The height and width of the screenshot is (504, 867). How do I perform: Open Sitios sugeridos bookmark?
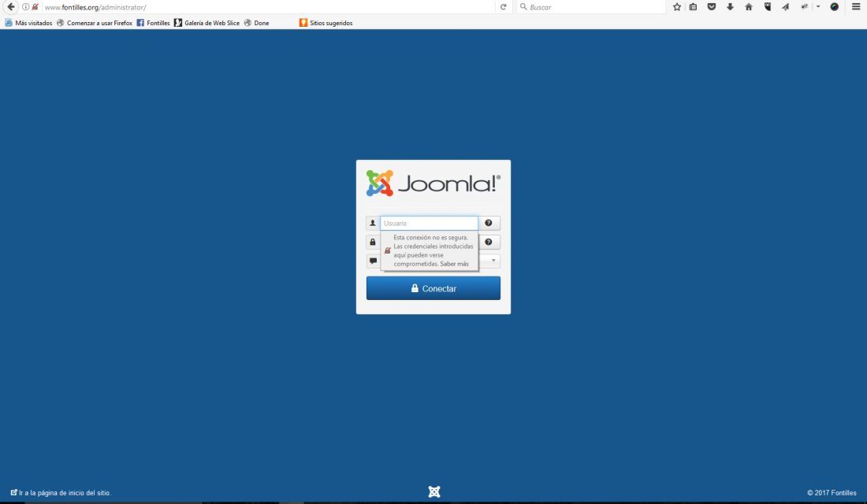326,23
